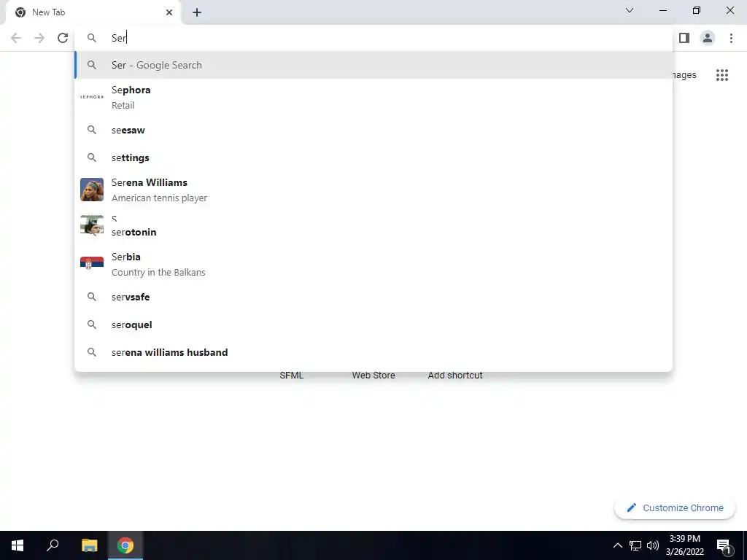This screenshot has height=560, width=747.
Task: Click the search magnifier beside seesaw
Action: pos(92,130)
